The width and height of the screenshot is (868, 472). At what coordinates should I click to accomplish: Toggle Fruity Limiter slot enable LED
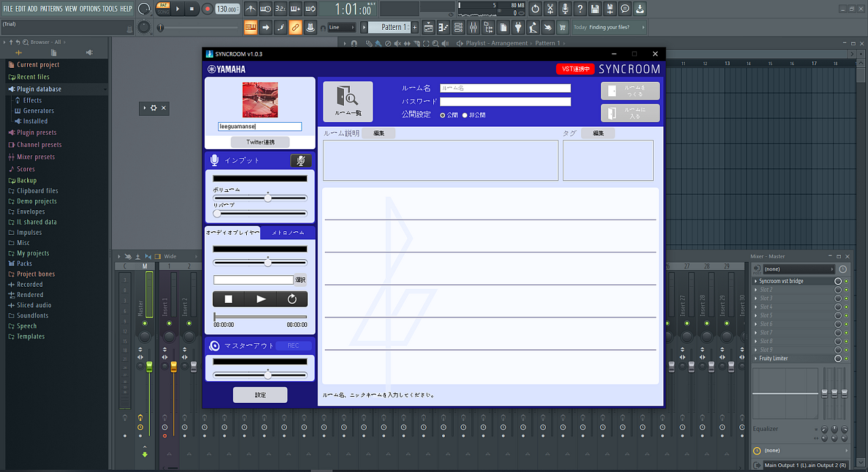pyautogui.click(x=846, y=359)
